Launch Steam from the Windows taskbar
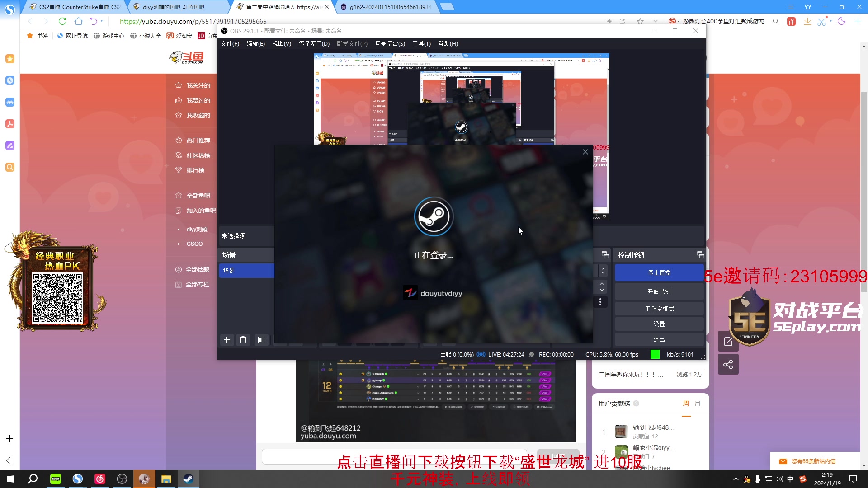The width and height of the screenshot is (868, 488). pyautogui.click(x=188, y=479)
